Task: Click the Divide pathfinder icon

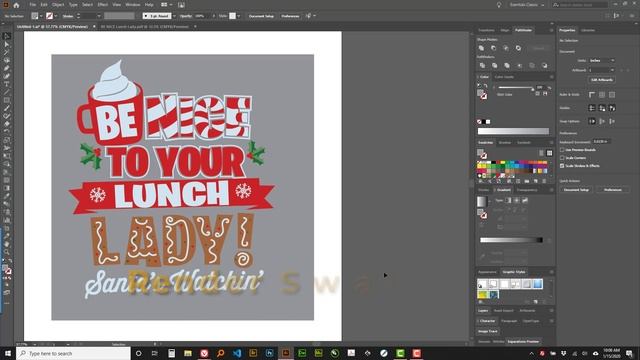Action: click(482, 65)
